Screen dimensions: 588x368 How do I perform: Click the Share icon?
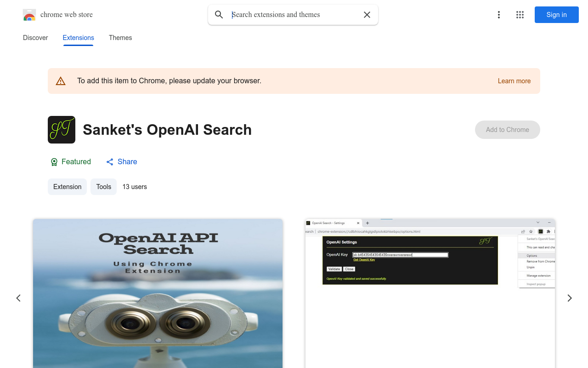click(109, 162)
